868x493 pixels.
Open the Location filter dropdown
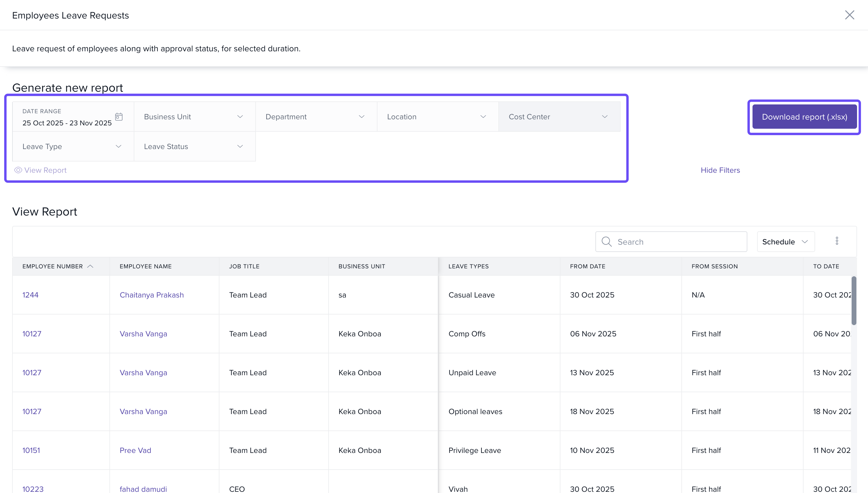point(438,117)
